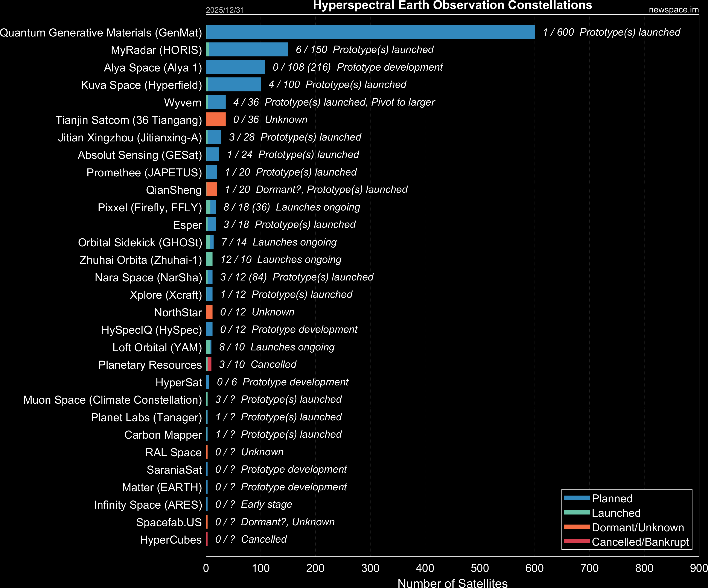Click the Quantum Generative Materials blue bar
This screenshot has height=588, width=708.
click(x=370, y=32)
